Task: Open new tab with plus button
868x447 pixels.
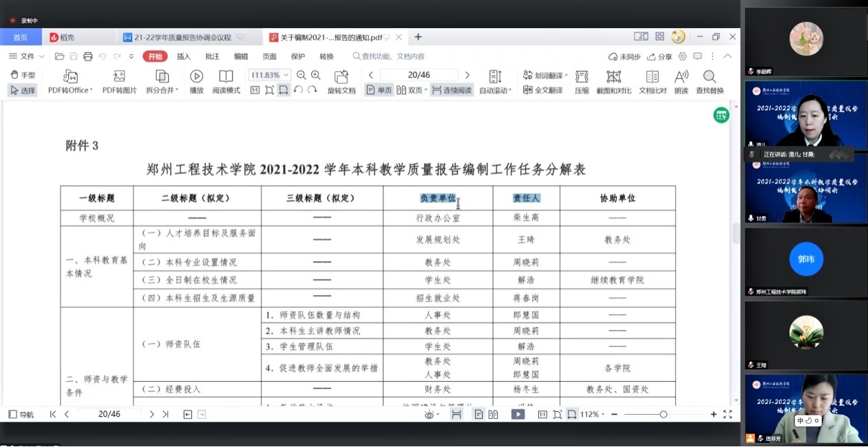Action: coord(418,37)
